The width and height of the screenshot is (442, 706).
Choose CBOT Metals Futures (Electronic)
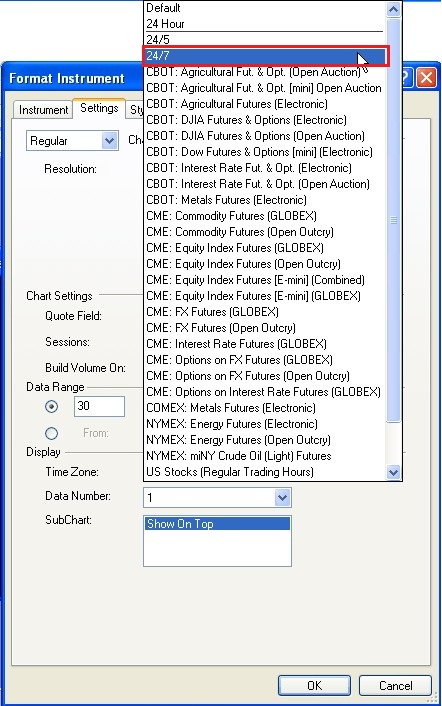[x=265, y=200]
